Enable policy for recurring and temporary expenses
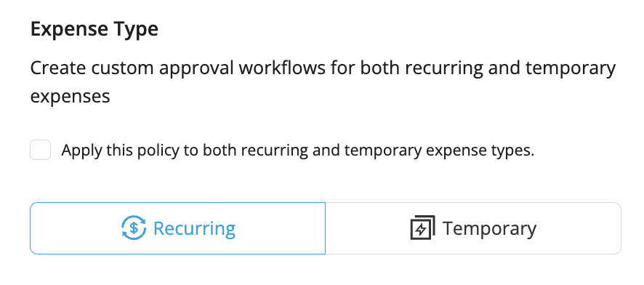 40,150
